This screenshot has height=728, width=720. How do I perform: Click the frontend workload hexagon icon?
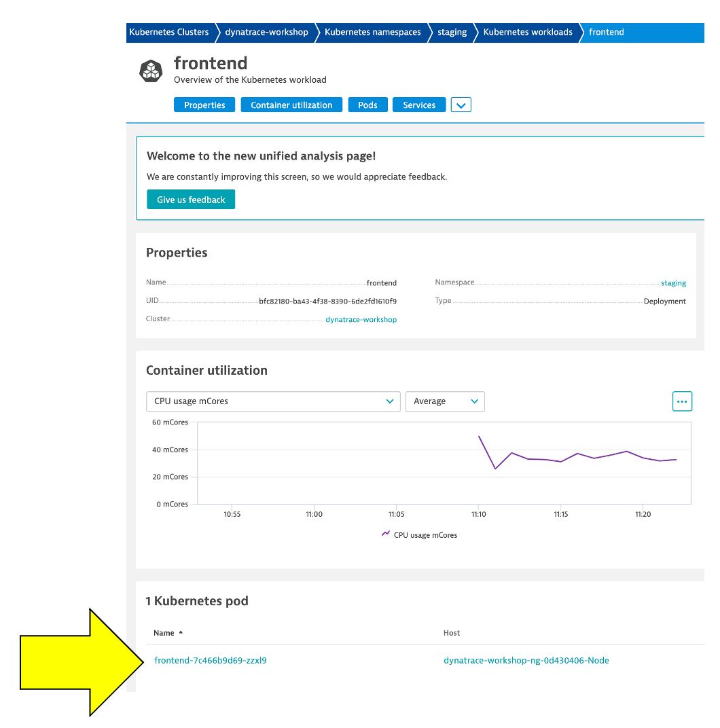click(151, 71)
